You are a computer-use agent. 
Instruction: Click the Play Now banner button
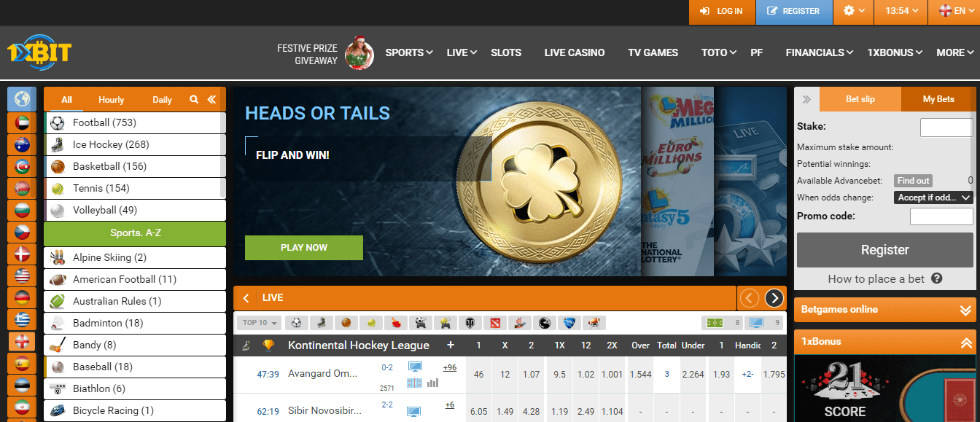click(304, 248)
